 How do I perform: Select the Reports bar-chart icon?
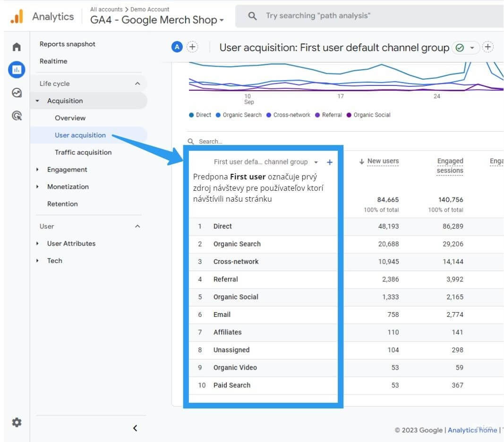tap(17, 69)
